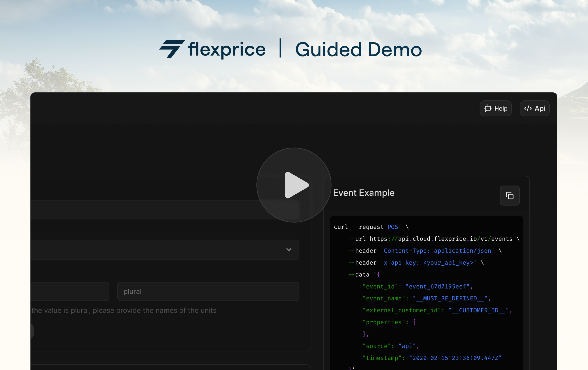Viewport: 588px width, 370px height.
Task: Open the Api reference panel
Action: [x=535, y=108]
